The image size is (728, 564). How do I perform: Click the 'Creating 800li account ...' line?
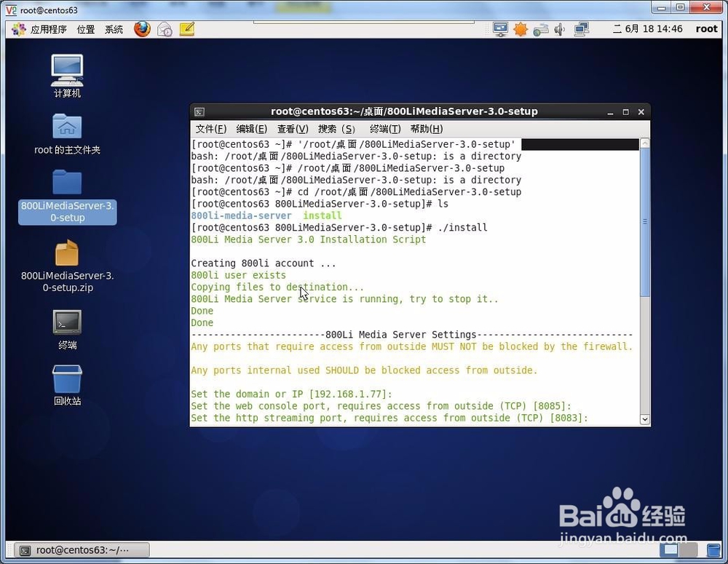264,263
